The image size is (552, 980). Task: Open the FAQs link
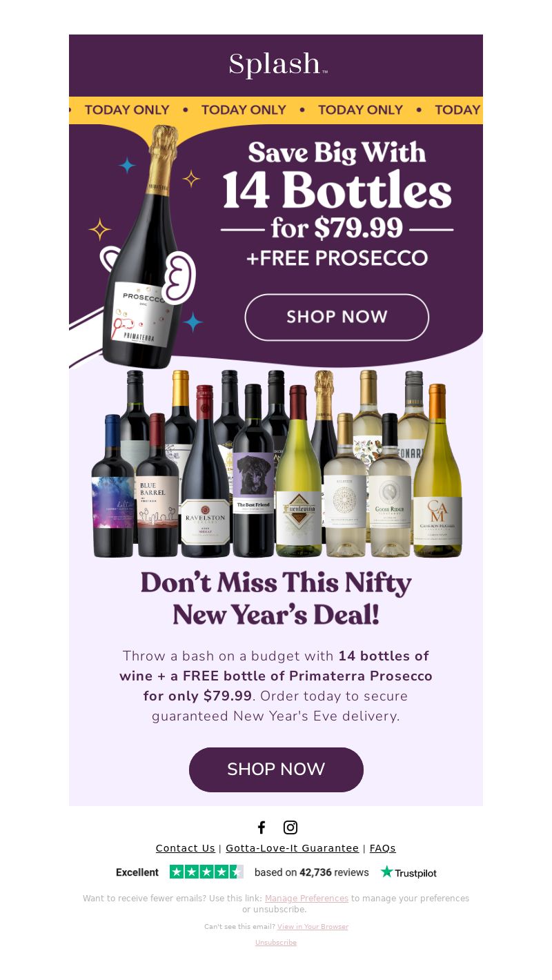(x=383, y=848)
